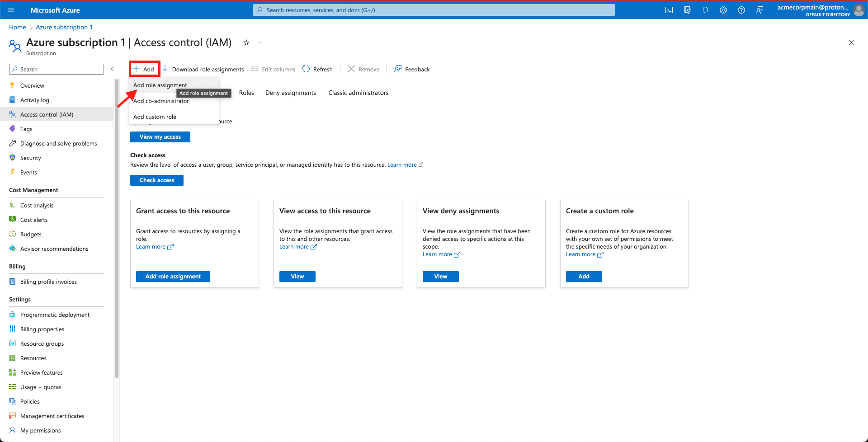Image resolution: width=868 pixels, height=442 pixels.
Task: Click the Preview features icon
Action: (x=12, y=372)
